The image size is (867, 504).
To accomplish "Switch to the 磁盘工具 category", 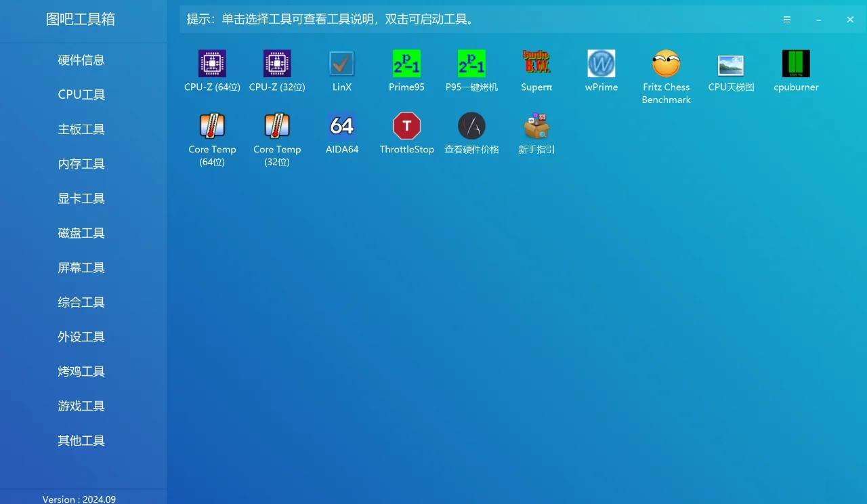I will pyautogui.click(x=81, y=233).
